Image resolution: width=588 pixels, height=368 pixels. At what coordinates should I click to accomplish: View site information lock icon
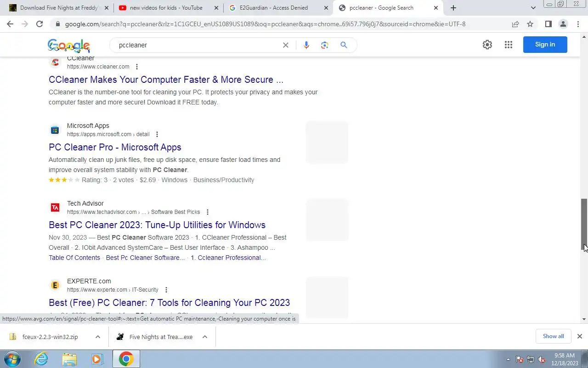57,24
